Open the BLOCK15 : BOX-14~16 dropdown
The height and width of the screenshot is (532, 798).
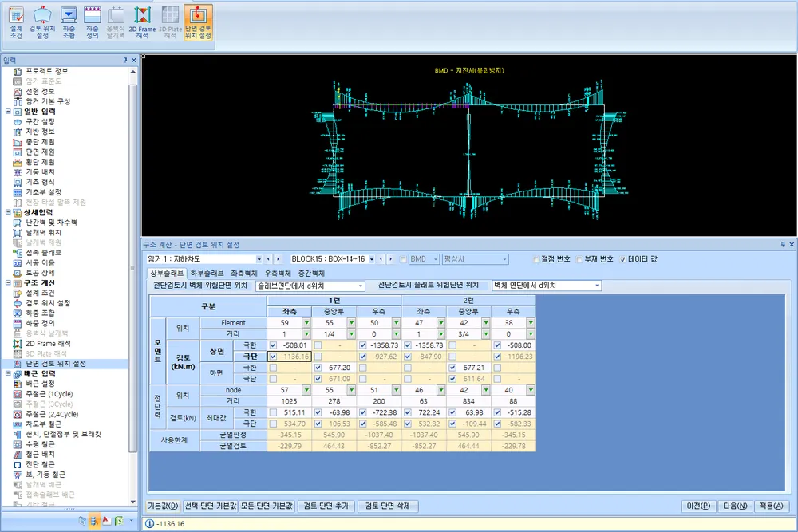coord(372,259)
